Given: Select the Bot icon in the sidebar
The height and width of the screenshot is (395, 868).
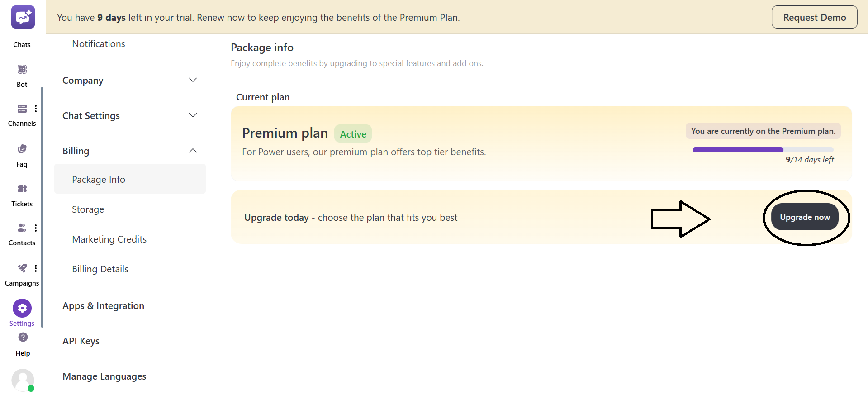Looking at the screenshot, I should tap(22, 69).
